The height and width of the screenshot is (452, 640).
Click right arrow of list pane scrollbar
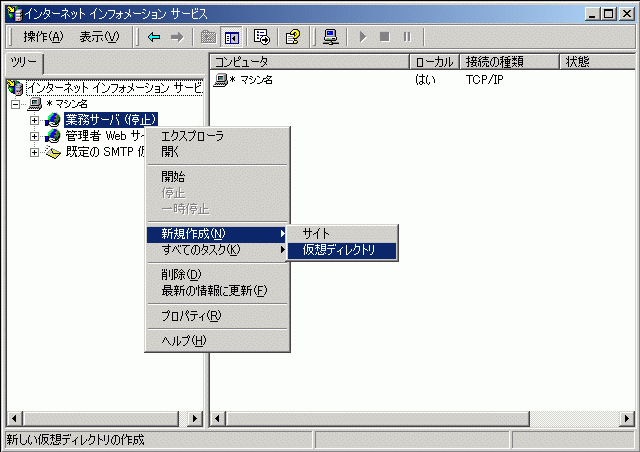pyautogui.click(x=627, y=419)
